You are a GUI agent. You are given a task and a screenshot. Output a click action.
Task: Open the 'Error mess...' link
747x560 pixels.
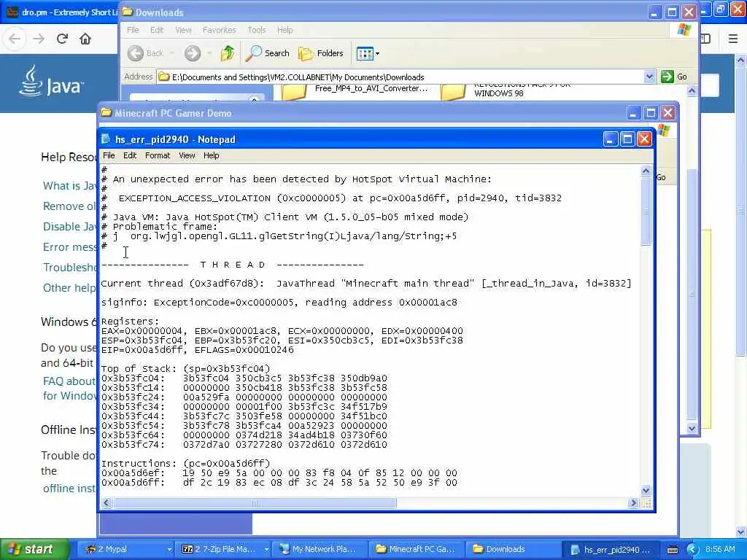69,247
